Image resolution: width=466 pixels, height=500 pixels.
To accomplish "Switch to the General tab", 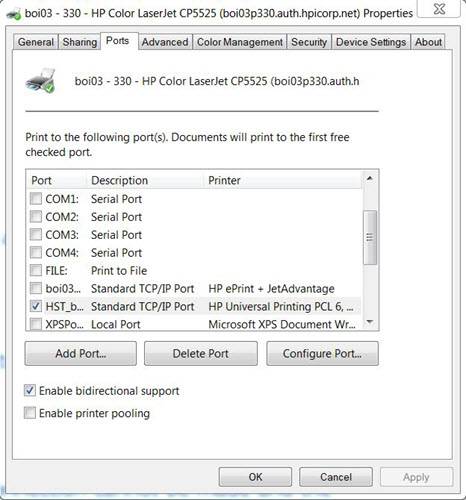I will pyautogui.click(x=36, y=42).
